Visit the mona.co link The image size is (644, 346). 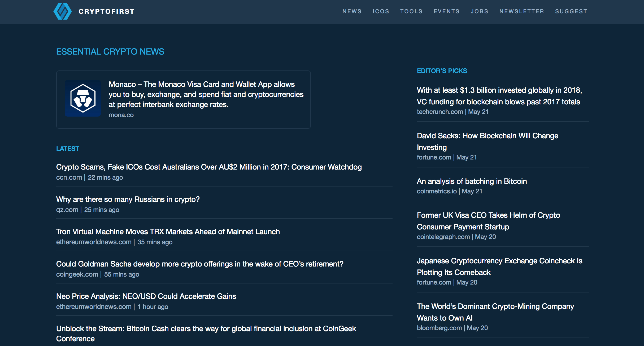(121, 115)
